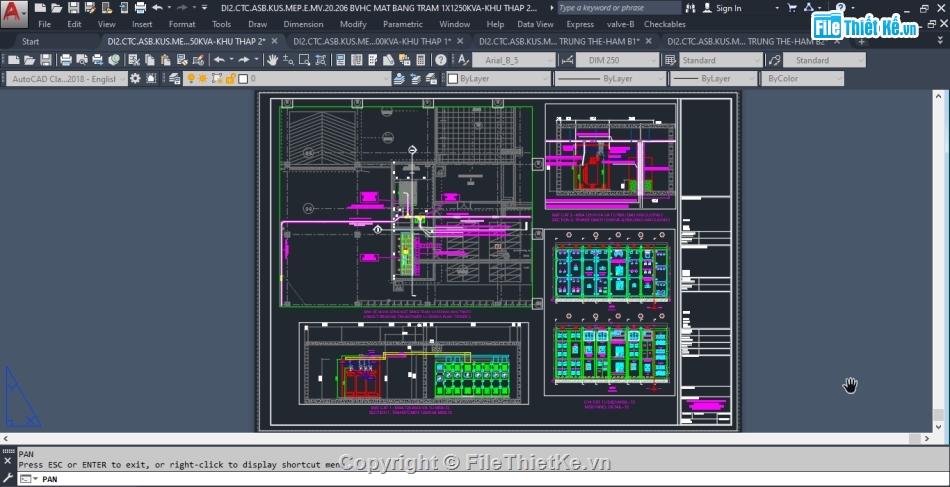Toggle layer 0 lock padlock icon
Screen dimensions: 950x487
click(230, 79)
